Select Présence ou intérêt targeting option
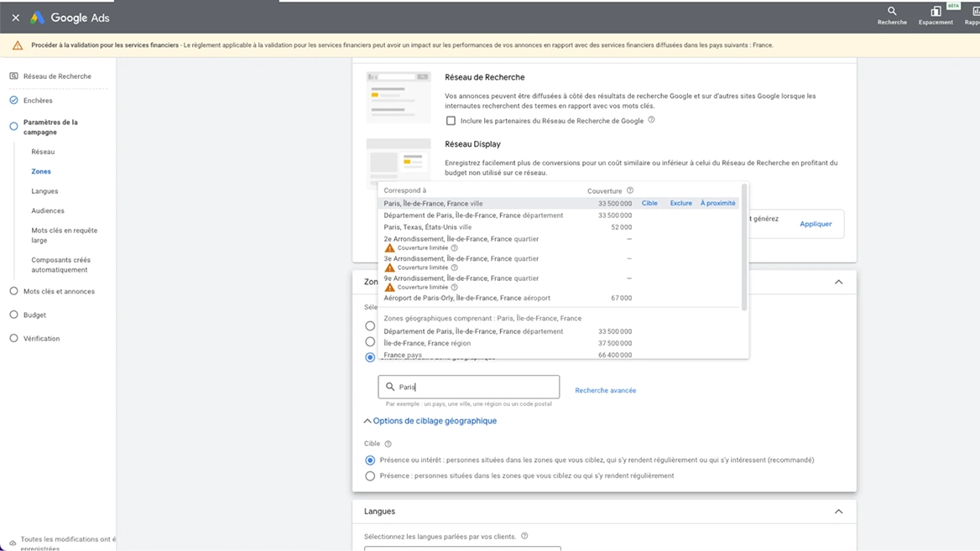 (370, 460)
